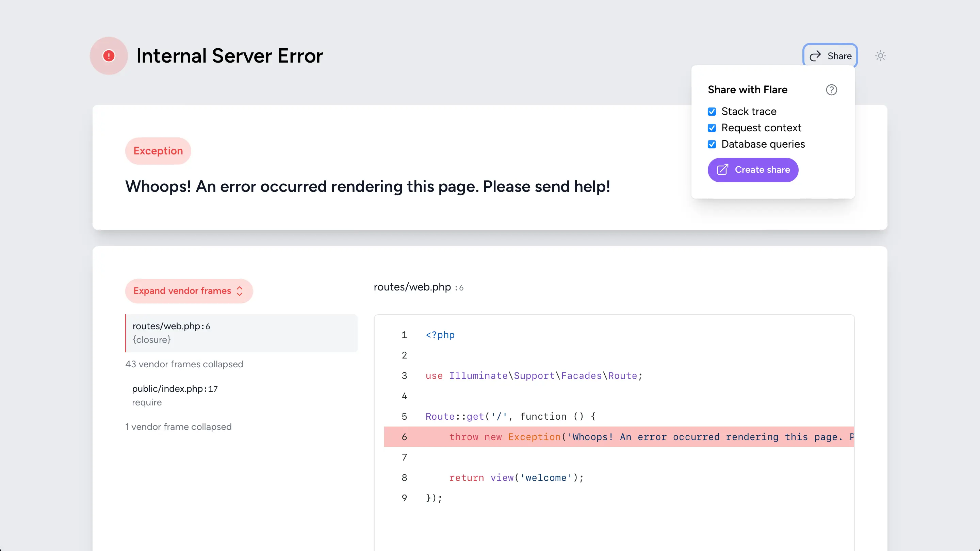Click the Share with Flare heading
Viewport: 980px width, 551px height.
coord(747,90)
